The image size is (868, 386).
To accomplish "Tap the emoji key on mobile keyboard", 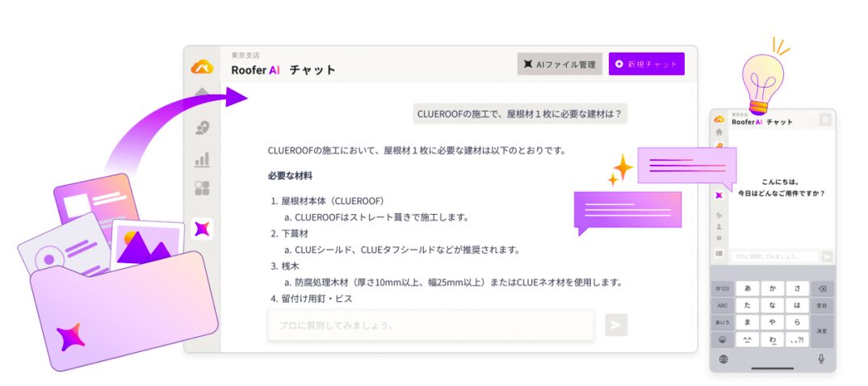I will (x=722, y=339).
